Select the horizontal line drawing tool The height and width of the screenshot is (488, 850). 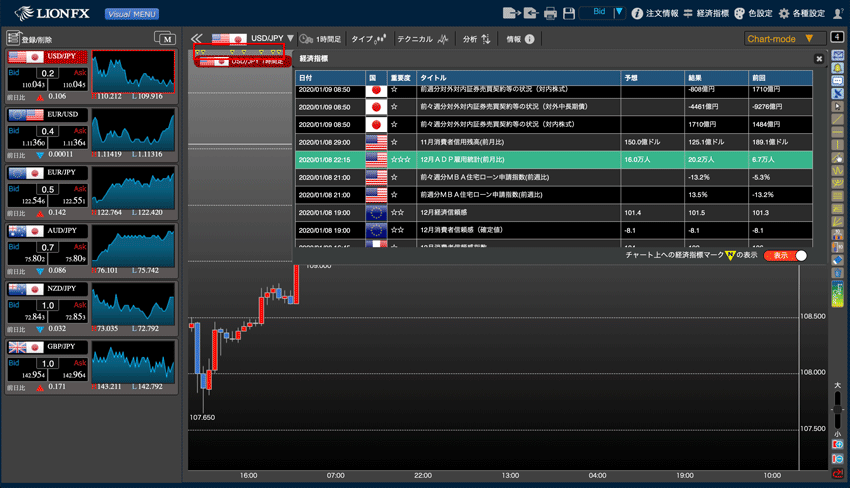[838, 132]
